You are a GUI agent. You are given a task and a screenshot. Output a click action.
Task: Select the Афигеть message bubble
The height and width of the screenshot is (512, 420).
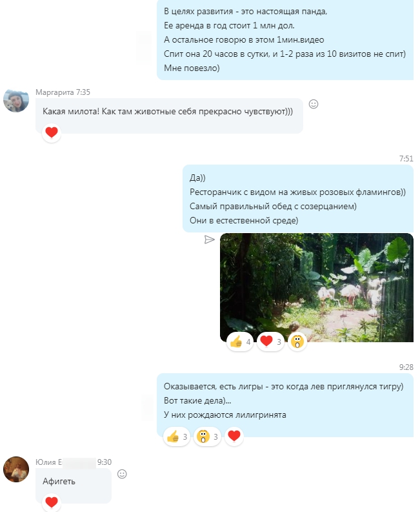click(x=74, y=486)
